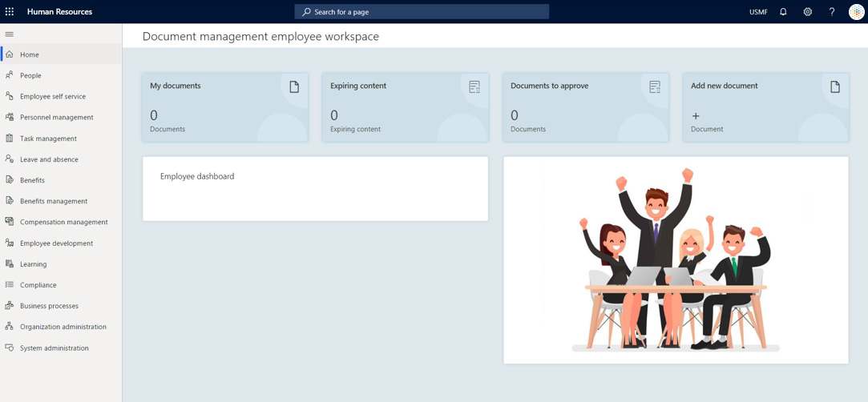Click the Document management employee workspace heading
Screen dimensions: 868x402
[x=260, y=37]
